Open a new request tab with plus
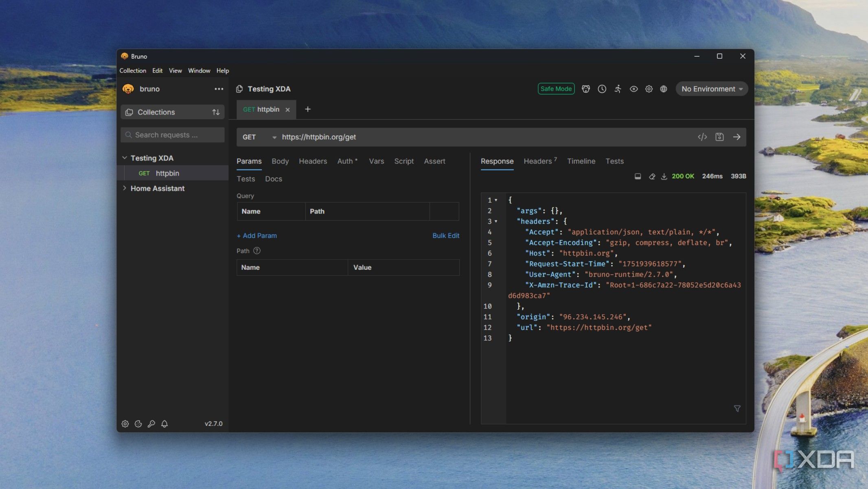This screenshot has width=868, height=489. (308, 109)
